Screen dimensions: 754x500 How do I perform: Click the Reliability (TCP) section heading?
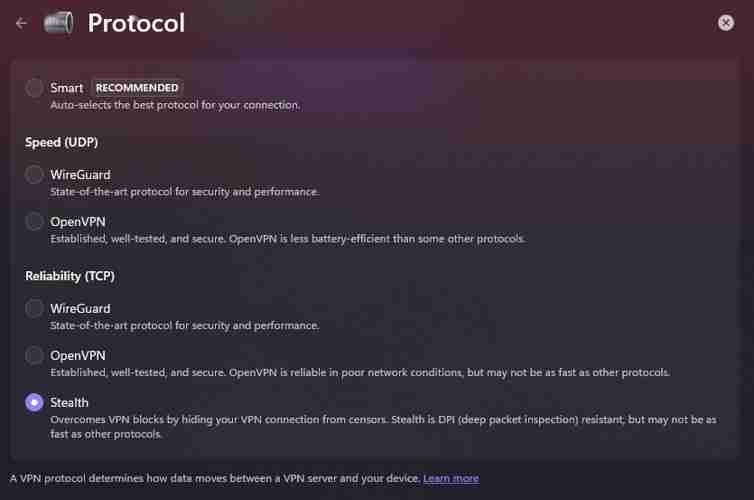coord(72,276)
